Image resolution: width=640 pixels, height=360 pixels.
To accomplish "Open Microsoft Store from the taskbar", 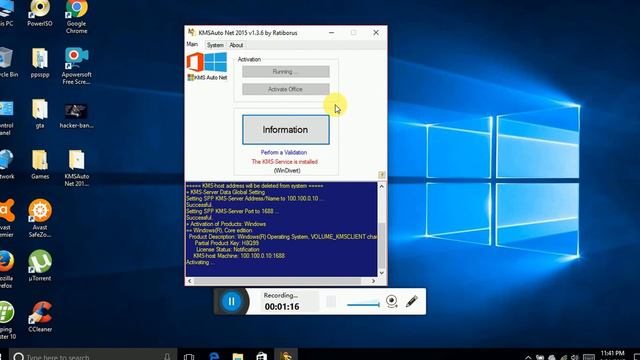I will 262,356.
